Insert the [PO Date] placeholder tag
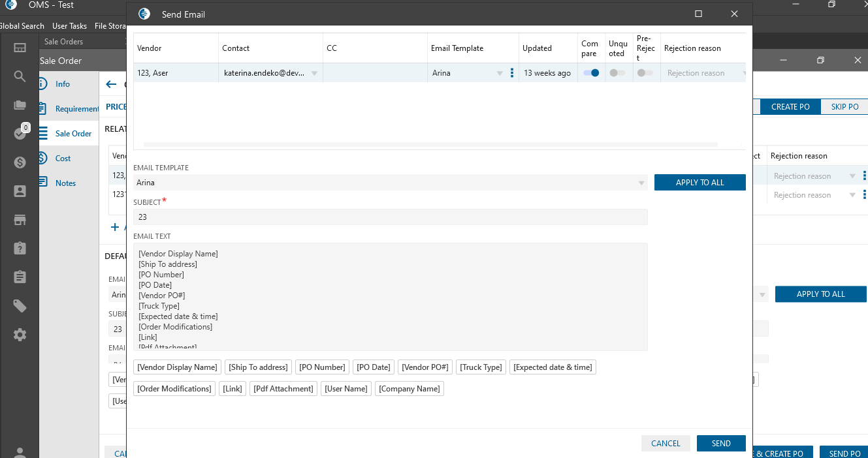Viewport: 868px width, 458px height. (374, 367)
